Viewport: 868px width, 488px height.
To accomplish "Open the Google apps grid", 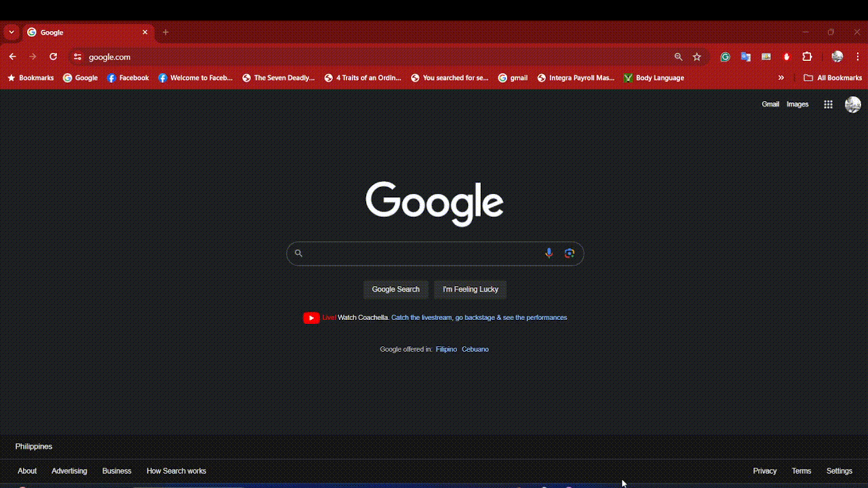I will [x=828, y=104].
